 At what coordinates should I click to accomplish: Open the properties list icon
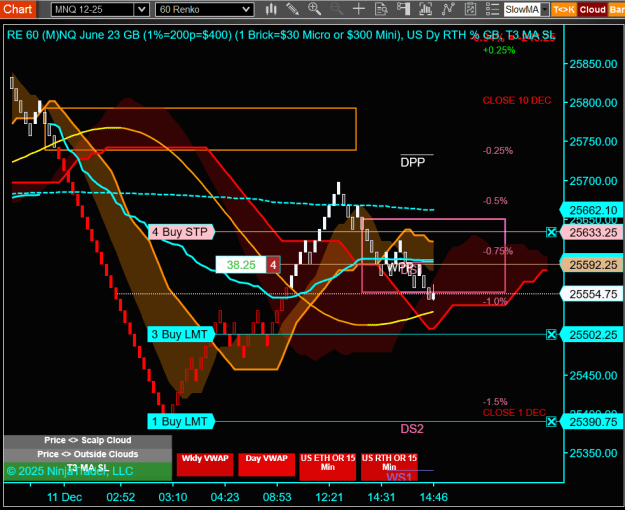[493, 9]
